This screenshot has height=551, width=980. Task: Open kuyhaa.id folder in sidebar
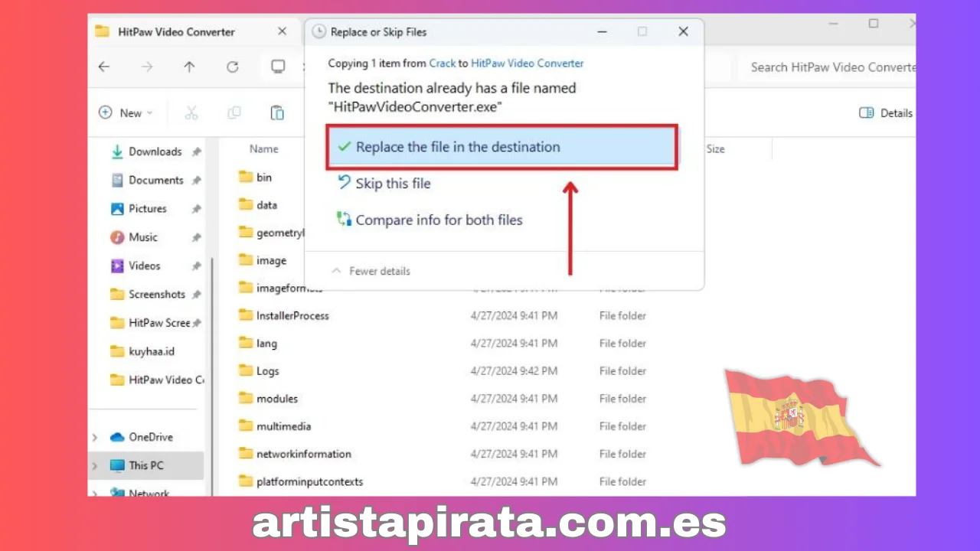[152, 351]
